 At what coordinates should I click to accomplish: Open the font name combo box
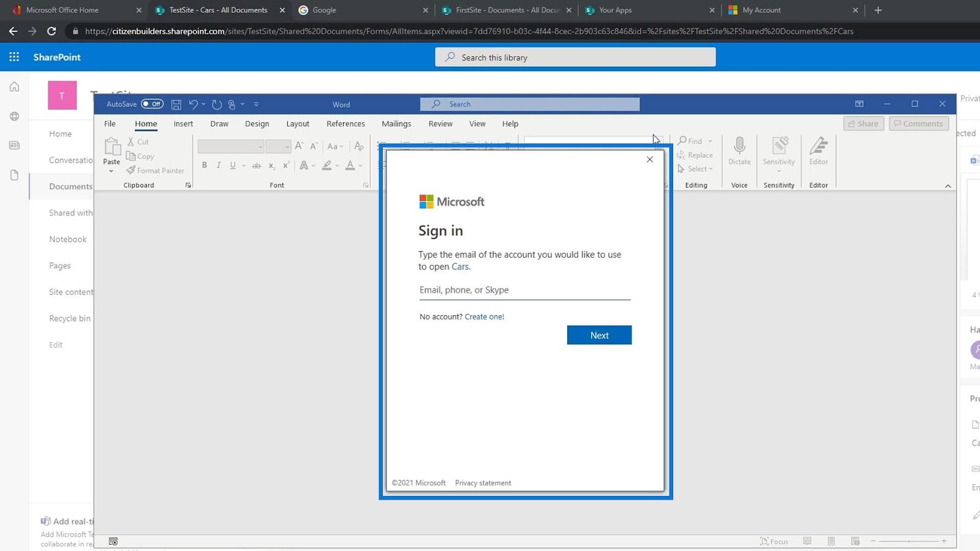click(231, 146)
